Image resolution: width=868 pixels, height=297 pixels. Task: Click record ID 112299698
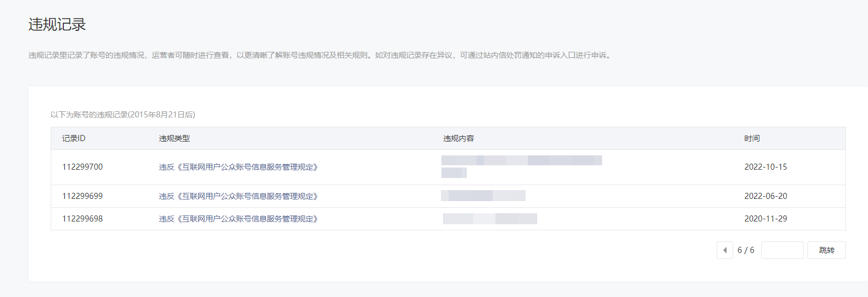[83, 219]
